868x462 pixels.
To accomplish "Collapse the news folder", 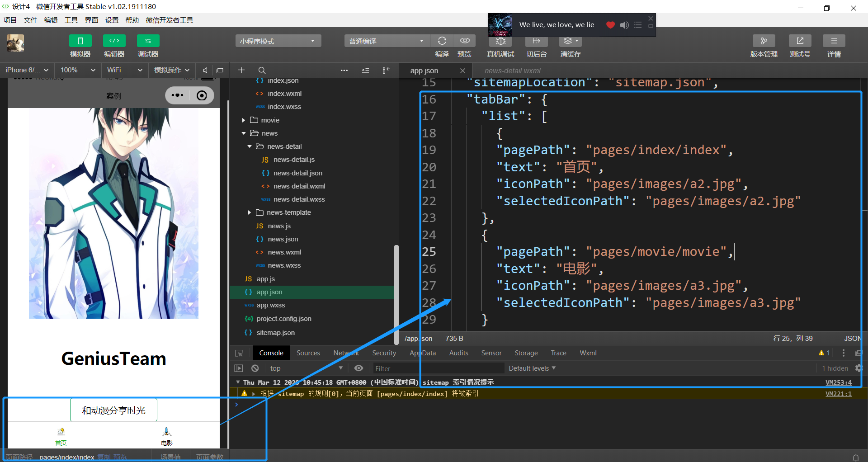I will point(244,133).
